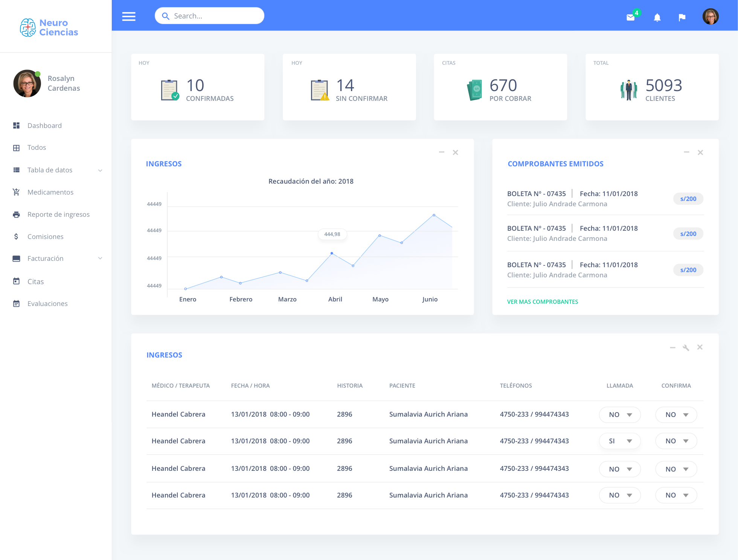Click the notification bell icon

pos(657,17)
